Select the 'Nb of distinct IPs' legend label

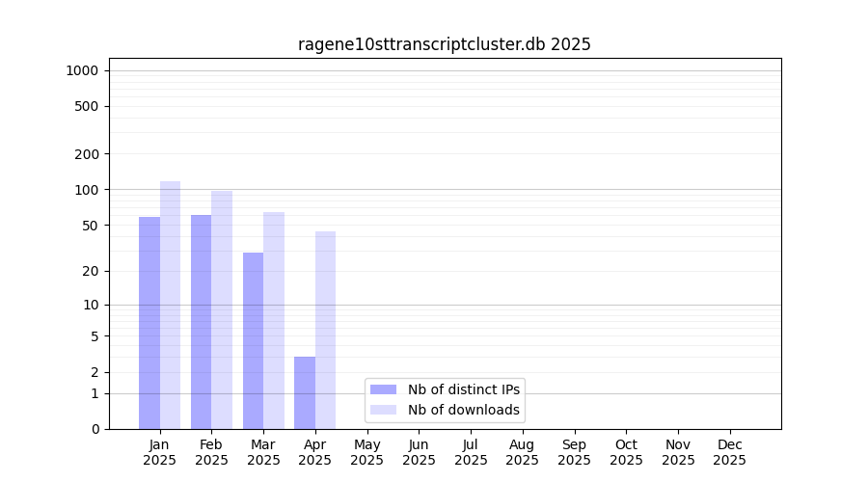(x=464, y=389)
